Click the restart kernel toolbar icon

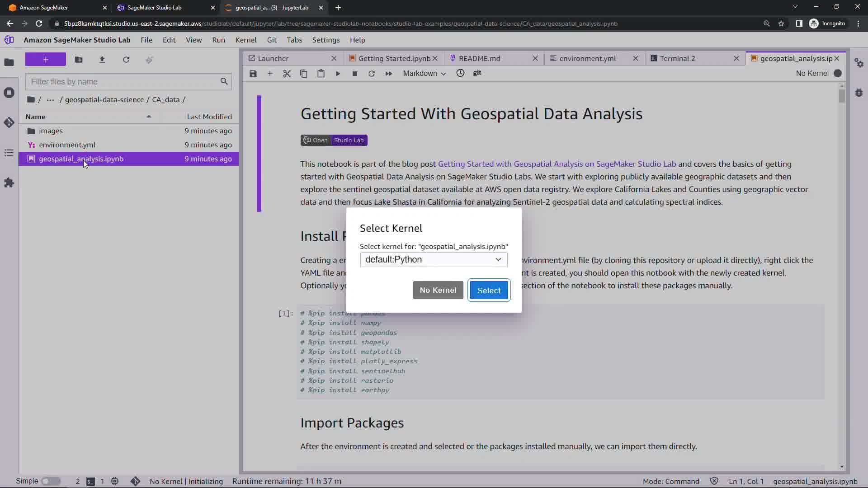(372, 74)
